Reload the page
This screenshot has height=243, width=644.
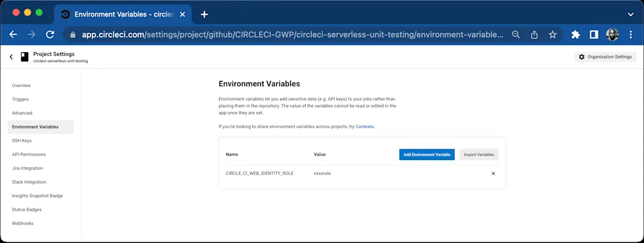(x=50, y=35)
